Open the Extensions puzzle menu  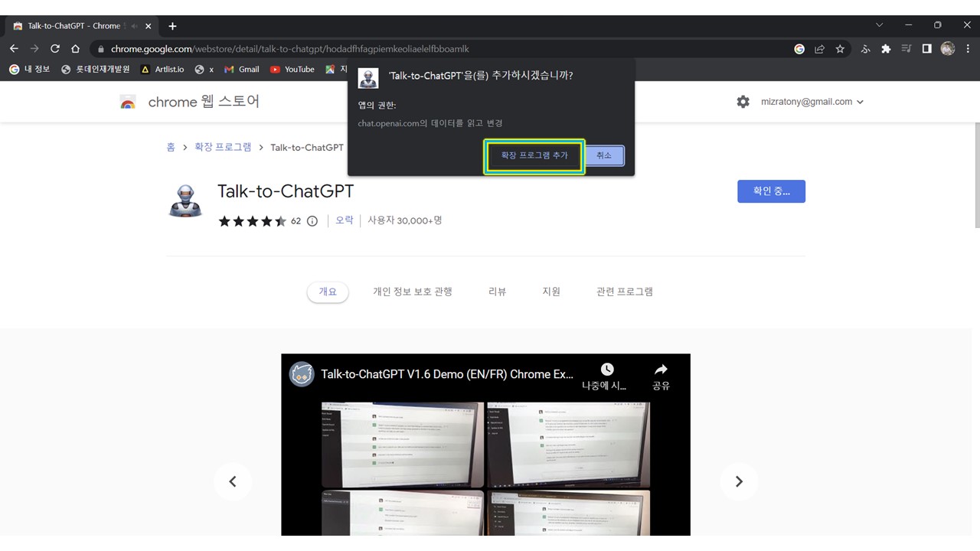(x=886, y=48)
